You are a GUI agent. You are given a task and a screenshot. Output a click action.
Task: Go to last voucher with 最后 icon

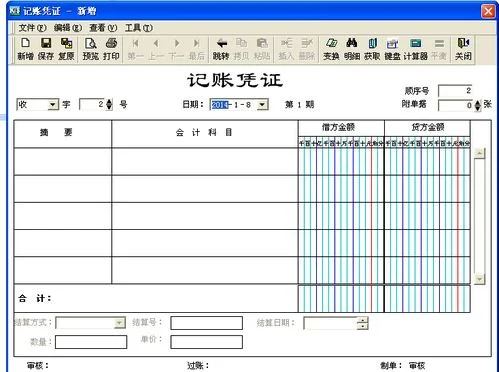pyautogui.click(x=197, y=49)
